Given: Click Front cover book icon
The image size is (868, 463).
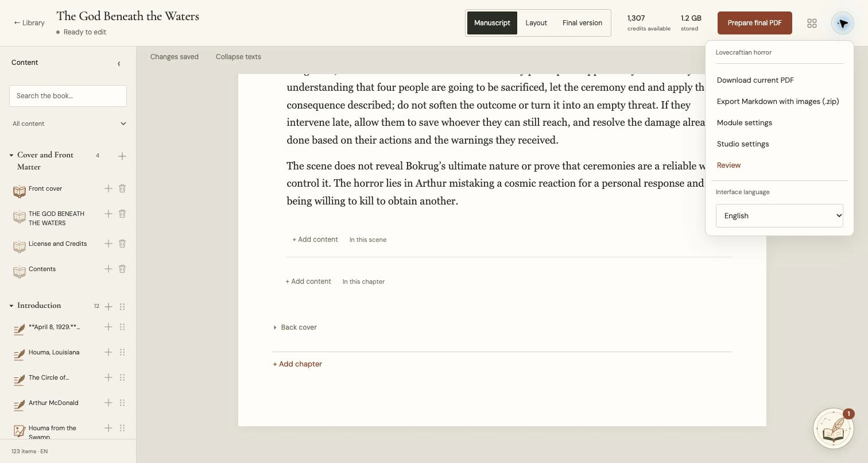Looking at the screenshot, I should pyautogui.click(x=20, y=191).
